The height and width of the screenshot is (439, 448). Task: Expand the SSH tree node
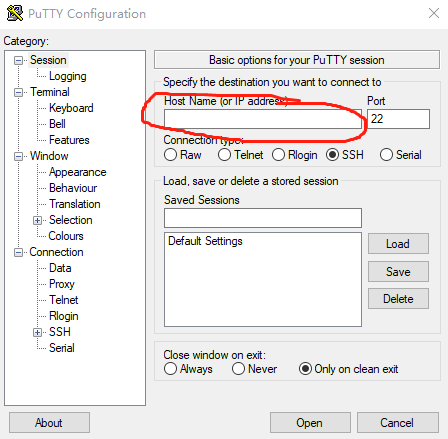click(x=37, y=332)
